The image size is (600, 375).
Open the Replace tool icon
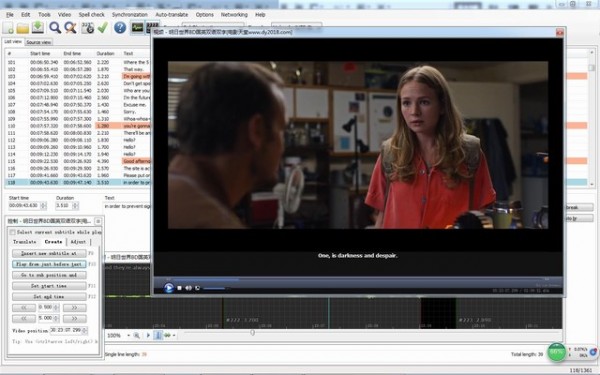[70, 28]
